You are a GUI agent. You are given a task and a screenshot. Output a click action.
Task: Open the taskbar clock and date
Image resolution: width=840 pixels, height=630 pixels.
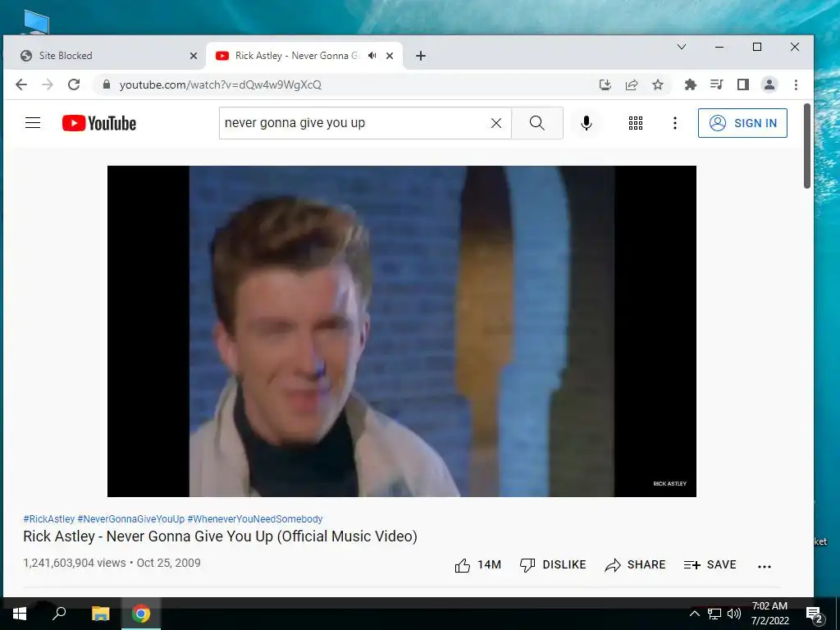769,614
